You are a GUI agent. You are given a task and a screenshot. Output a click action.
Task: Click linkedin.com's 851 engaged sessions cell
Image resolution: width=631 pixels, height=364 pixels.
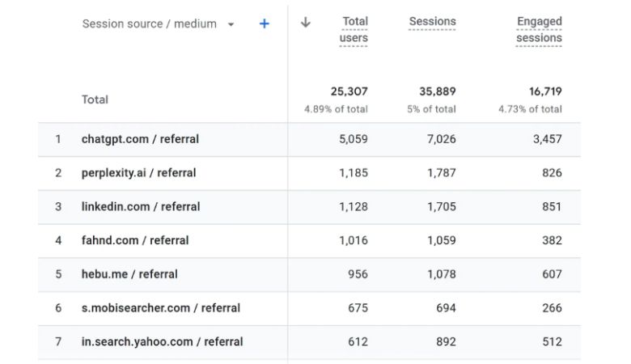[552, 207]
